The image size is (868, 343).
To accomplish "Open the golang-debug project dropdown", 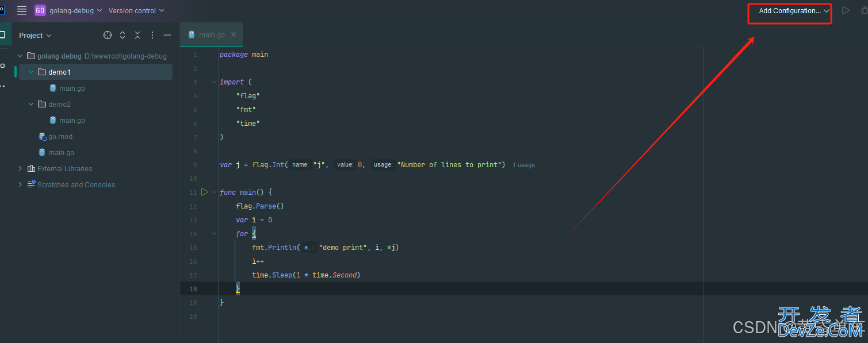I will tap(69, 10).
